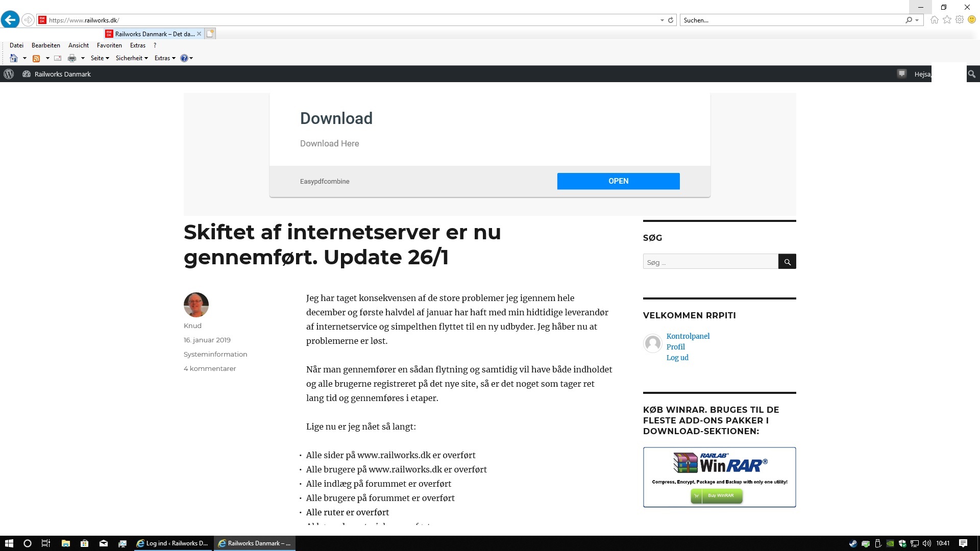The image size is (980, 551).
Task: Click the blue OPEN ad button
Action: pos(618,181)
